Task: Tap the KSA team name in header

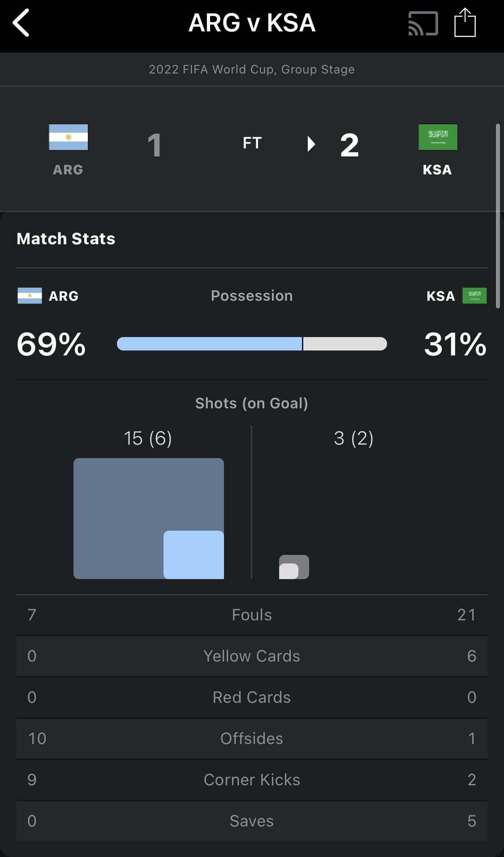Action: click(437, 170)
